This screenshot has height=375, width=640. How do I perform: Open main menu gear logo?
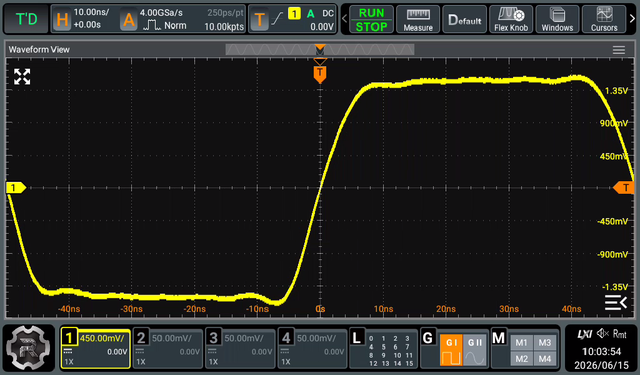pyautogui.click(x=29, y=348)
